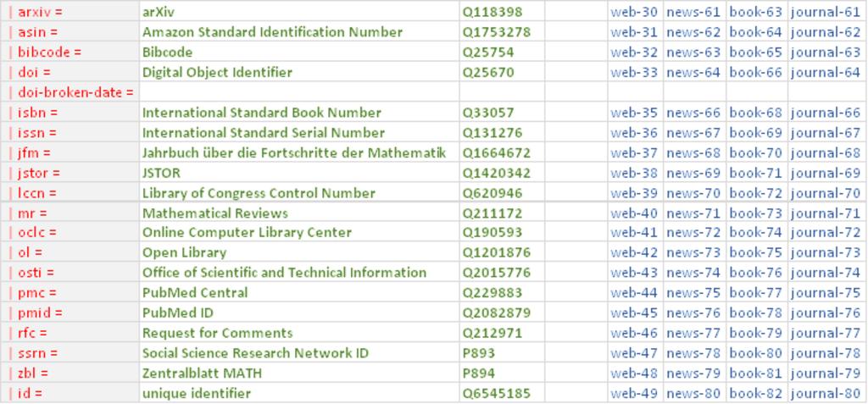Open the journal-76 link
868x404 pixels.
826,313
